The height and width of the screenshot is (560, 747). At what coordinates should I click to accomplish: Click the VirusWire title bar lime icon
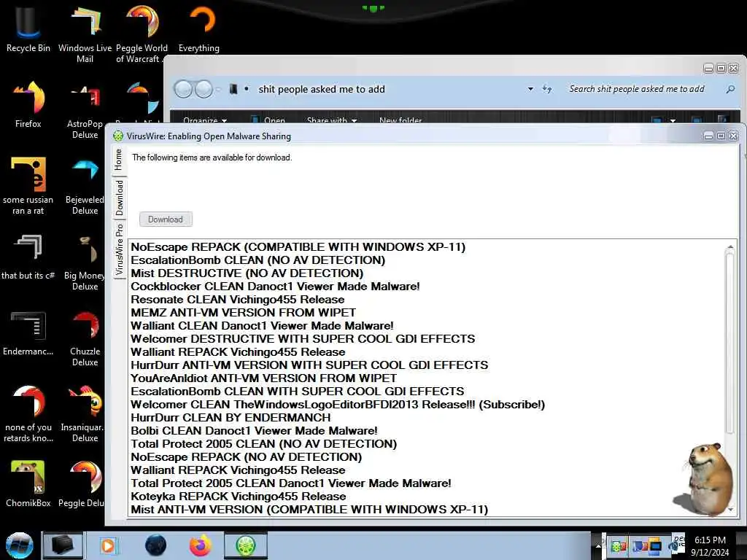(117, 136)
